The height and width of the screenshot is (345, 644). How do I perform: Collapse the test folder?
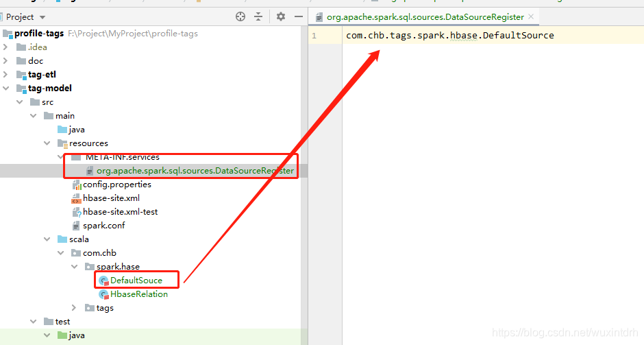click(x=34, y=322)
